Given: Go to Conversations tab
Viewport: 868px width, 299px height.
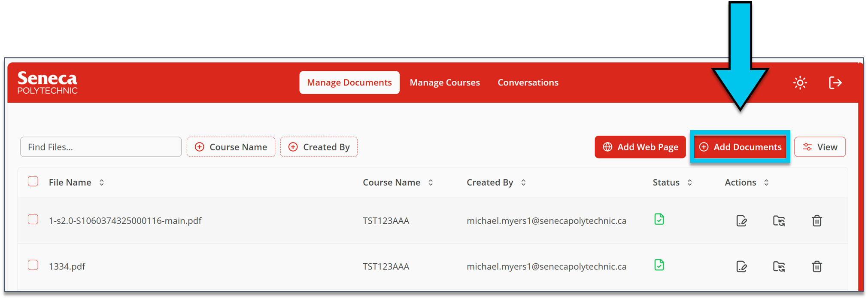Looking at the screenshot, I should pyautogui.click(x=528, y=82).
